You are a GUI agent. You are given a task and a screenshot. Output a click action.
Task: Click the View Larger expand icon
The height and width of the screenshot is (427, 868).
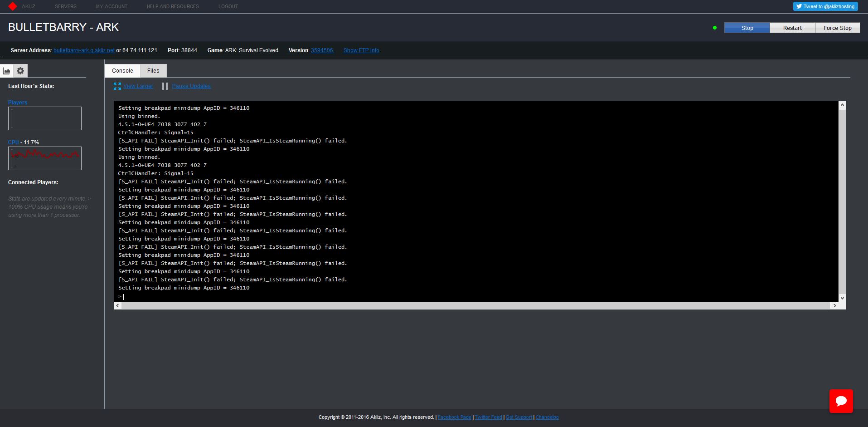tap(117, 86)
